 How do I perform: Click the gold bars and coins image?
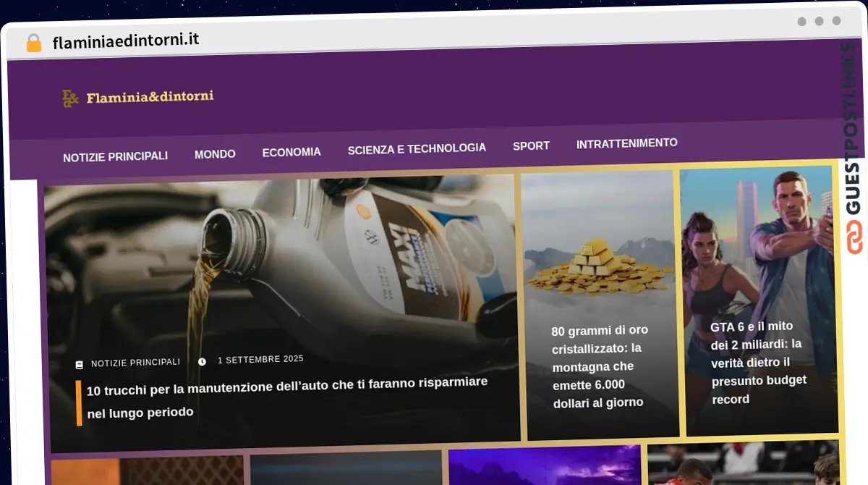(599, 269)
